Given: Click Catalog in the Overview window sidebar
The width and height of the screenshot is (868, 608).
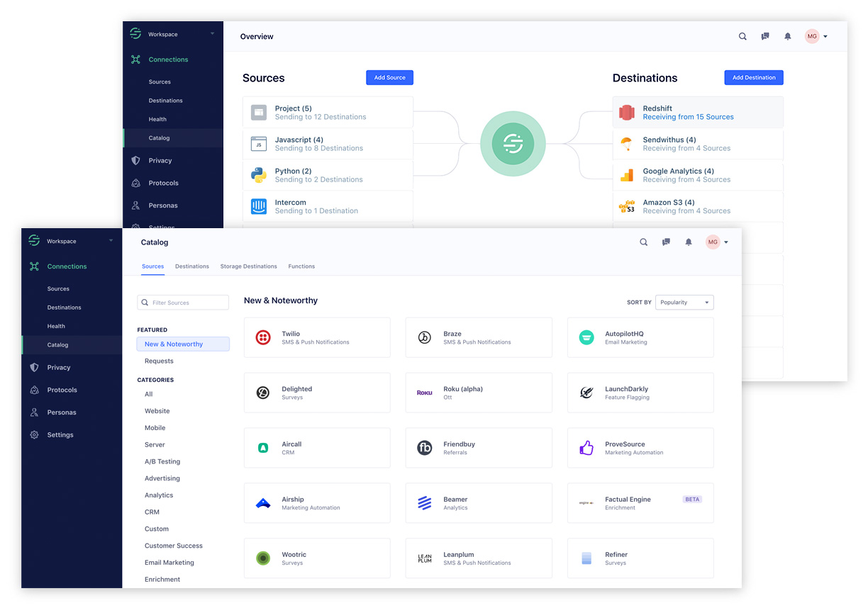Looking at the screenshot, I should click(x=159, y=138).
